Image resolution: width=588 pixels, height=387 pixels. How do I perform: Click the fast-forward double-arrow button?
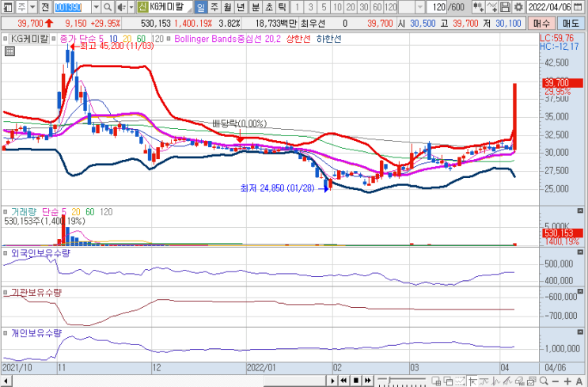[368, 381]
